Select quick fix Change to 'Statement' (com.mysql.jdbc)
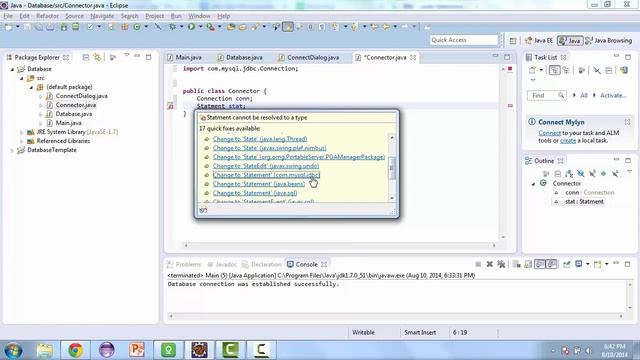 [266, 175]
